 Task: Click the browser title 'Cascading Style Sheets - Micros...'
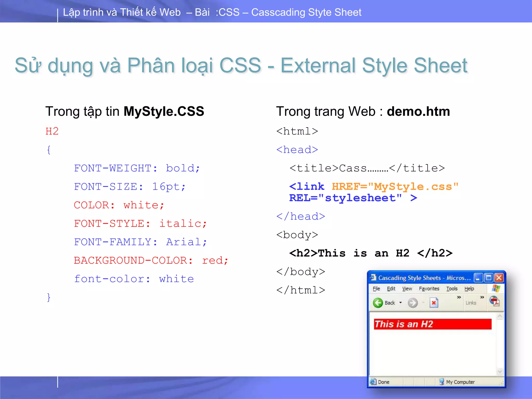(x=424, y=278)
